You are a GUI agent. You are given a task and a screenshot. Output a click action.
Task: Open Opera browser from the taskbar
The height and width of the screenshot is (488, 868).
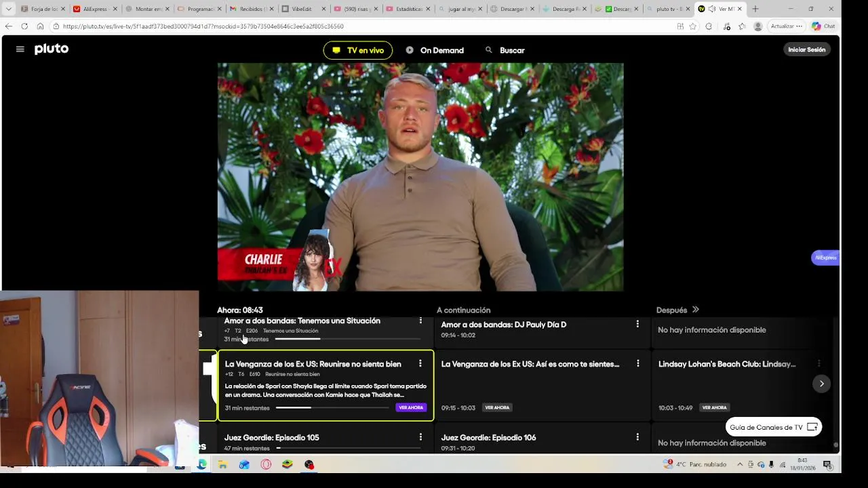[x=266, y=464]
